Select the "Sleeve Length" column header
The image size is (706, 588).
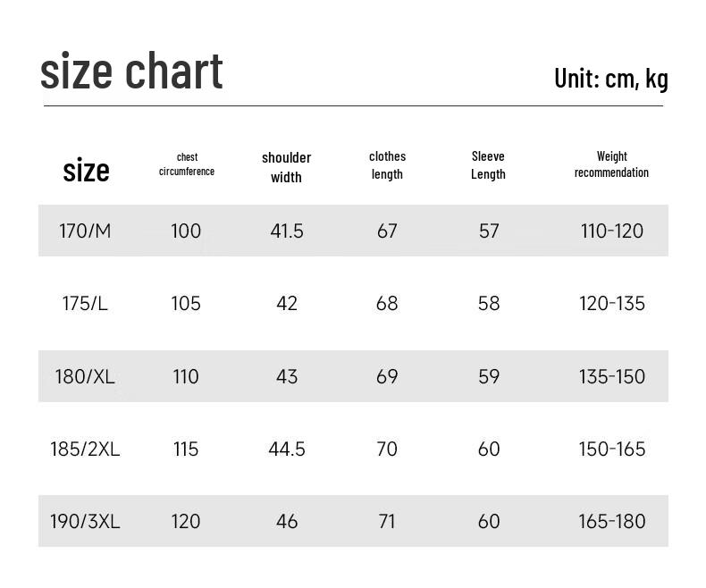pyautogui.click(x=488, y=165)
